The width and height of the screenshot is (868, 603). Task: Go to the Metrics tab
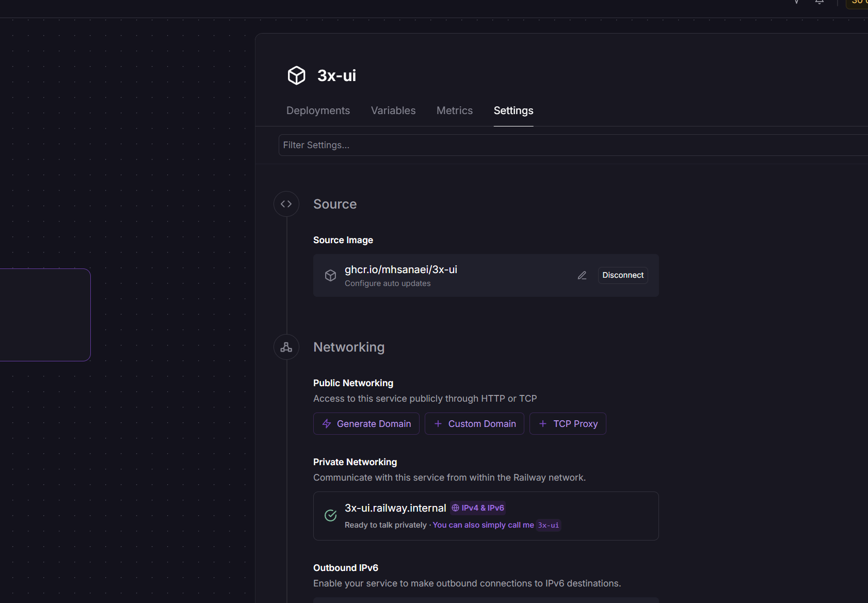coord(455,110)
